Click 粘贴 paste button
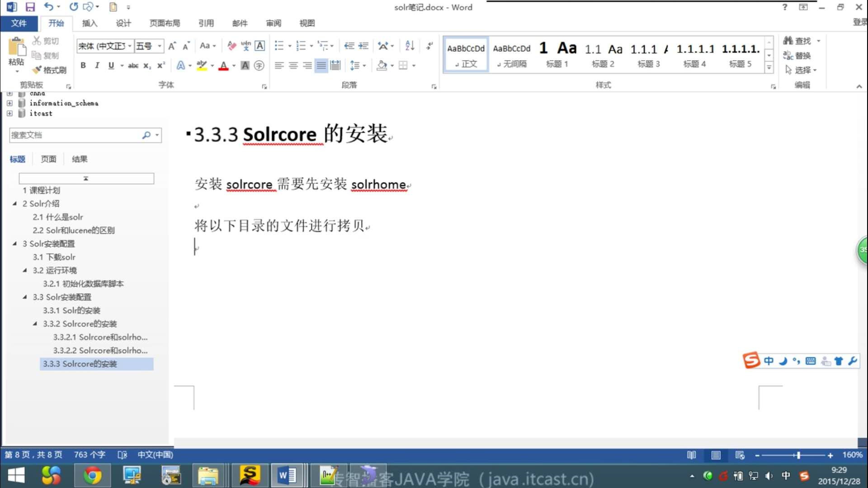The height and width of the screenshot is (488, 868). [17, 54]
